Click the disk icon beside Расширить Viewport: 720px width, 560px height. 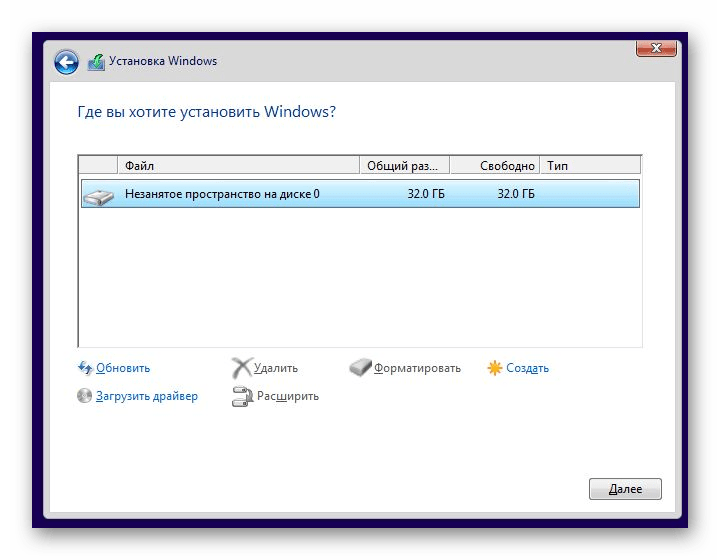[242, 397]
